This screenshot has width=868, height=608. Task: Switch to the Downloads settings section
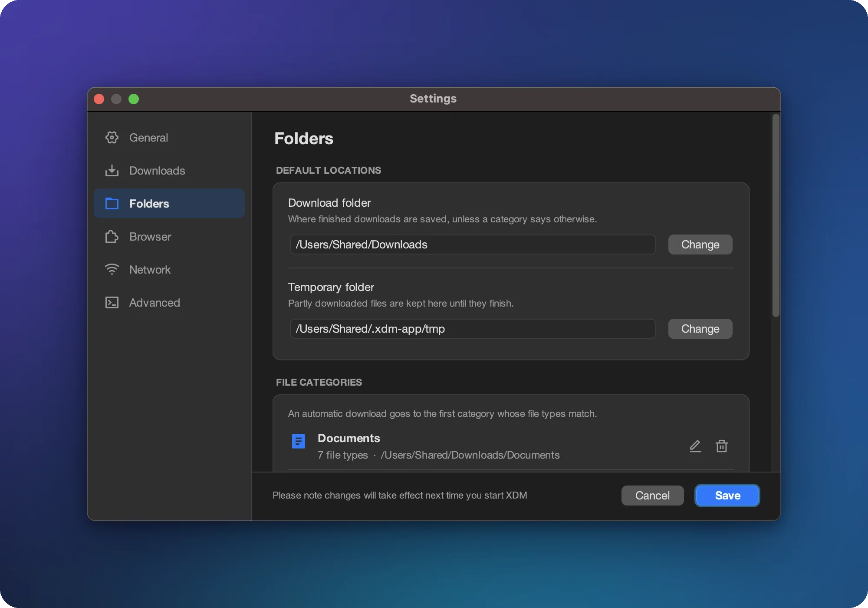[169, 171]
